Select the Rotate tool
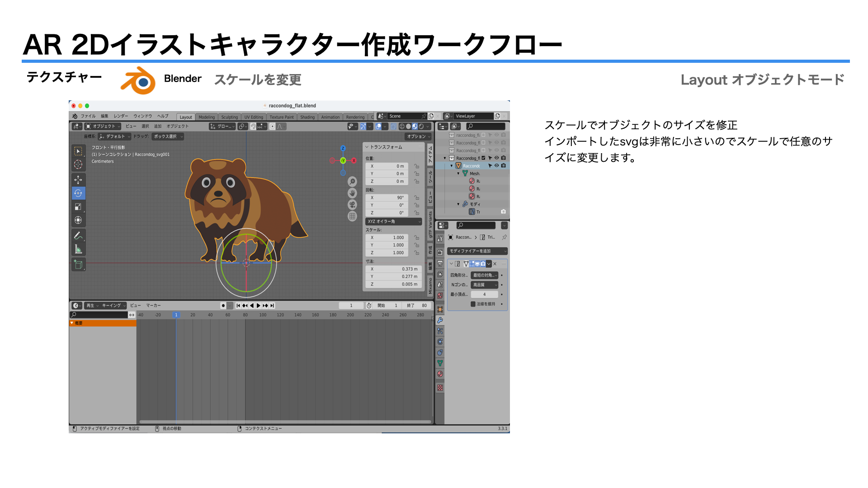Image resolution: width=868 pixels, height=488 pixels. click(78, 193)
